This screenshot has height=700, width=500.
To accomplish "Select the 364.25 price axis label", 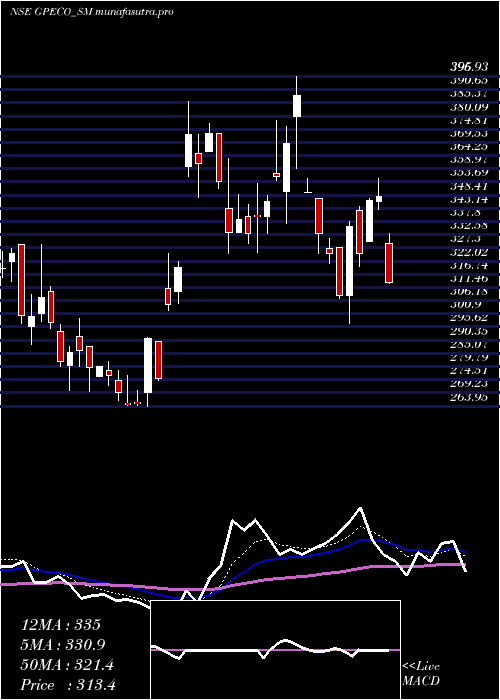I will pyautogui.click(x=469, y=146).
